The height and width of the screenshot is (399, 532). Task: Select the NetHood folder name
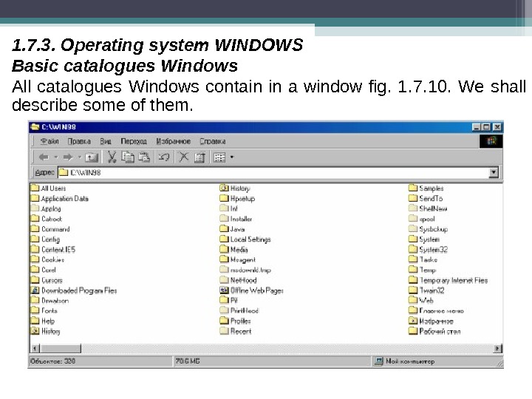244,280
